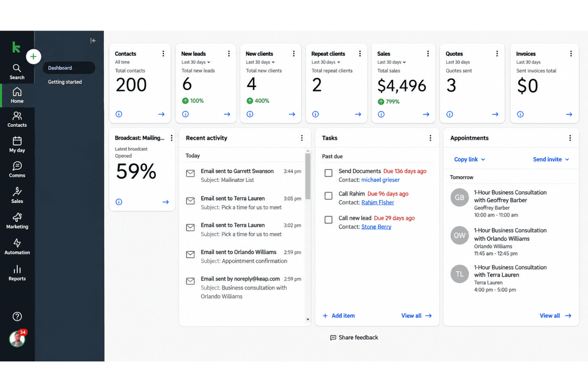Open Marketing in the sidebar
The image size is (588, 392).
point(17,221)
